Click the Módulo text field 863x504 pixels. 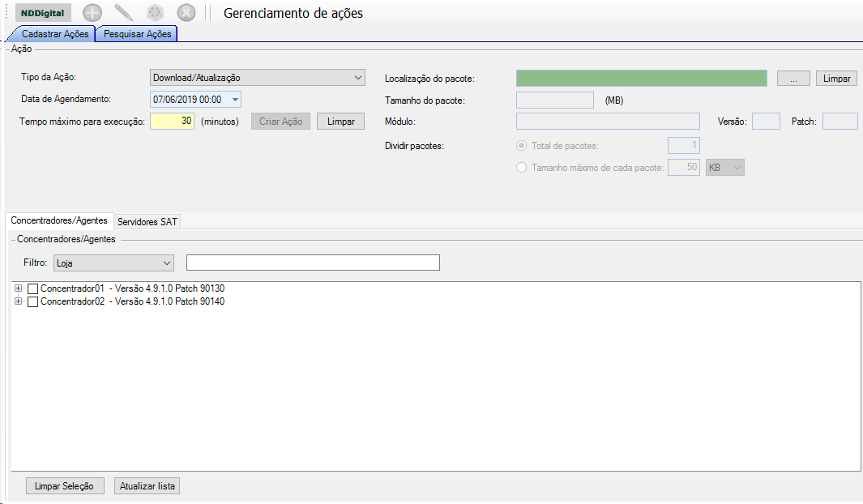(609, 121)
